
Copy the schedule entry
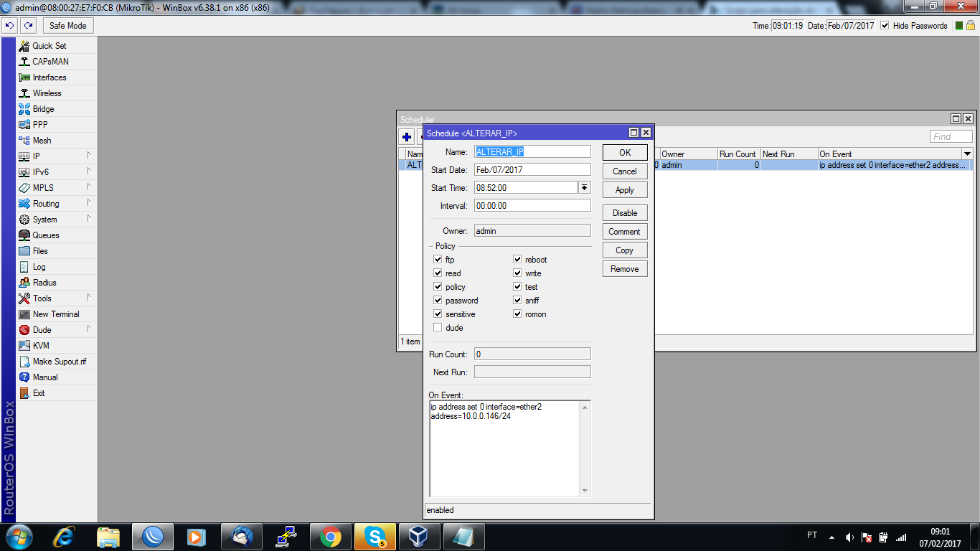[x=625, y=250]
